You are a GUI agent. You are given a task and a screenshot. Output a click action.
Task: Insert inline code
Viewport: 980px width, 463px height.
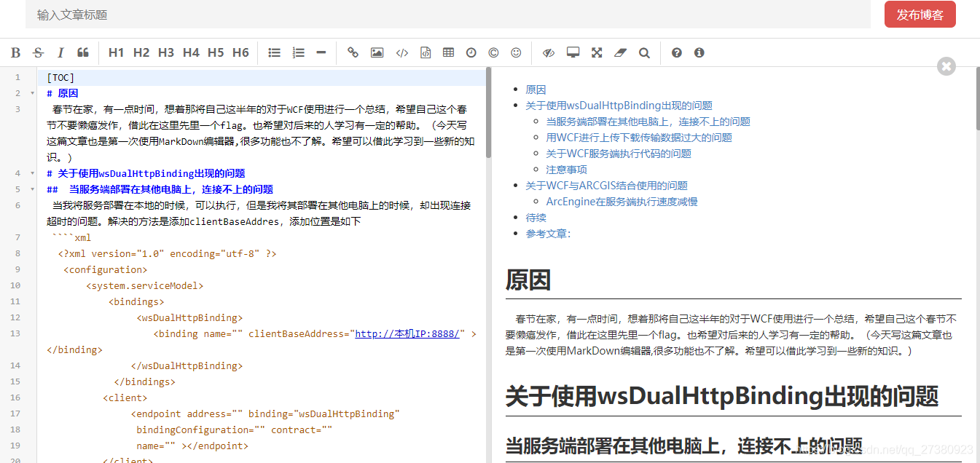pyautogui.click(x=402, y=52)
